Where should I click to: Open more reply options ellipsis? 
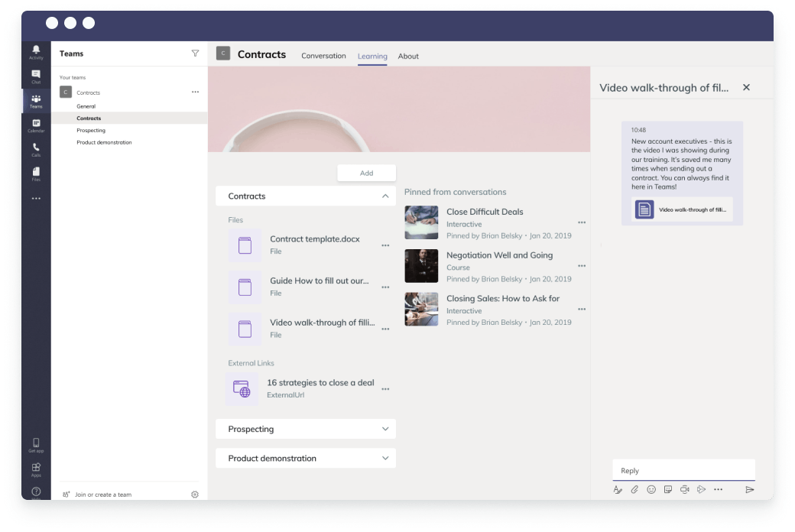point(719,489)
